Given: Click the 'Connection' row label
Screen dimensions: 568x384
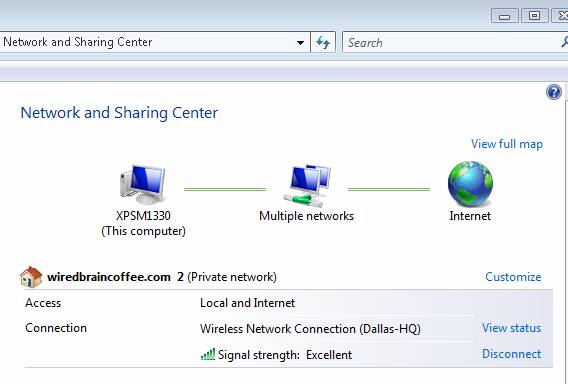Looking at the screenshot, I should [x=56, y=328].
